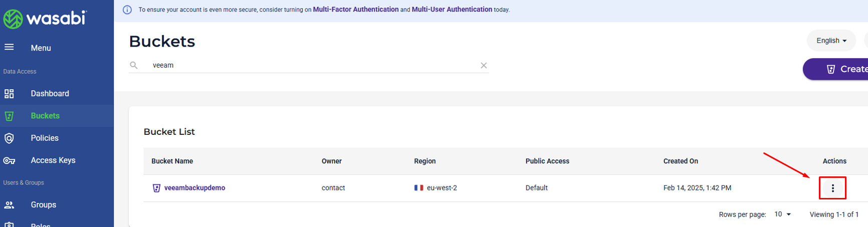Open Access Keys key icon

[9, 161]
